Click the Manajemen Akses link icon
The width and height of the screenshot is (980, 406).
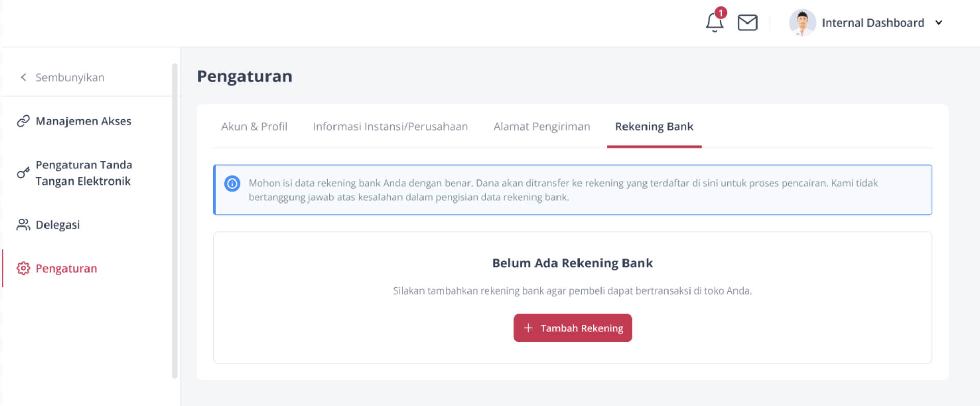coord(23,121)
